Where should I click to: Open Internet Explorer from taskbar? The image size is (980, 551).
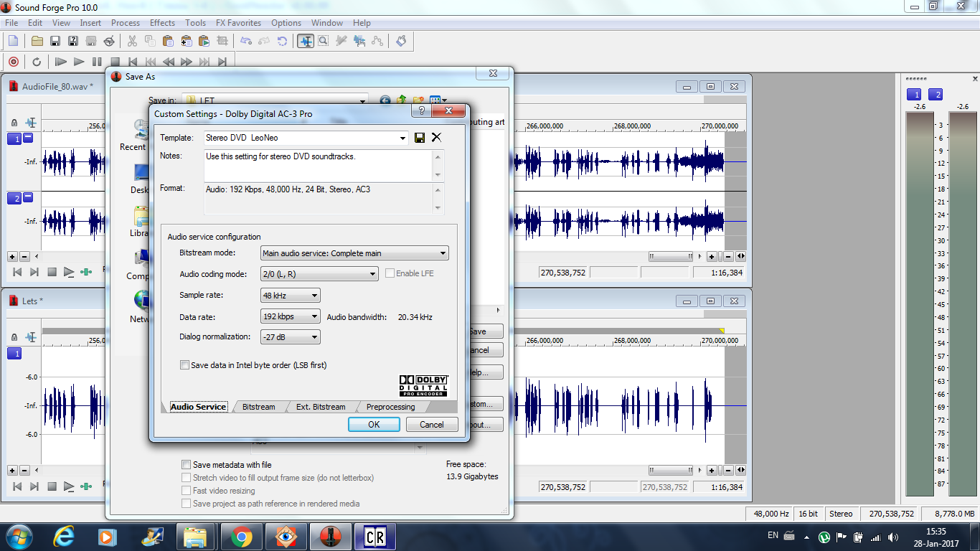[65, 536]
